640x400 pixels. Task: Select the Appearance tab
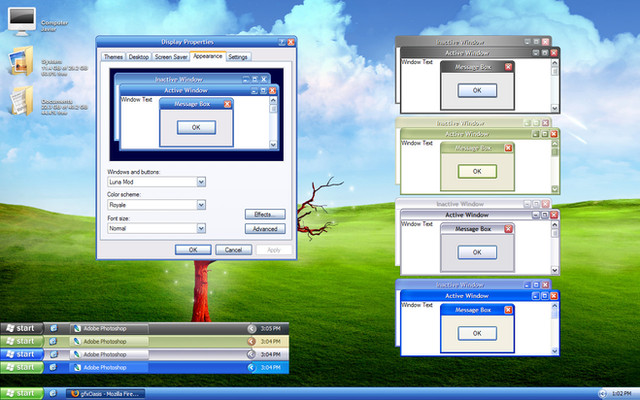(x=208, y=56)
